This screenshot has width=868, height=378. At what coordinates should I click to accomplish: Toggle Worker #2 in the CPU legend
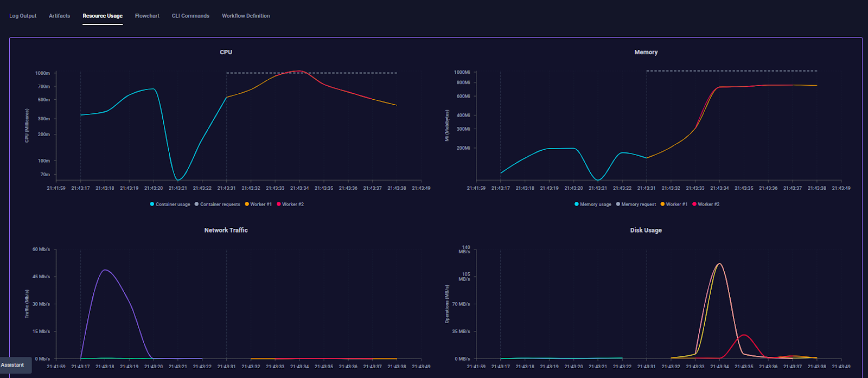click(x=290, y=204)
